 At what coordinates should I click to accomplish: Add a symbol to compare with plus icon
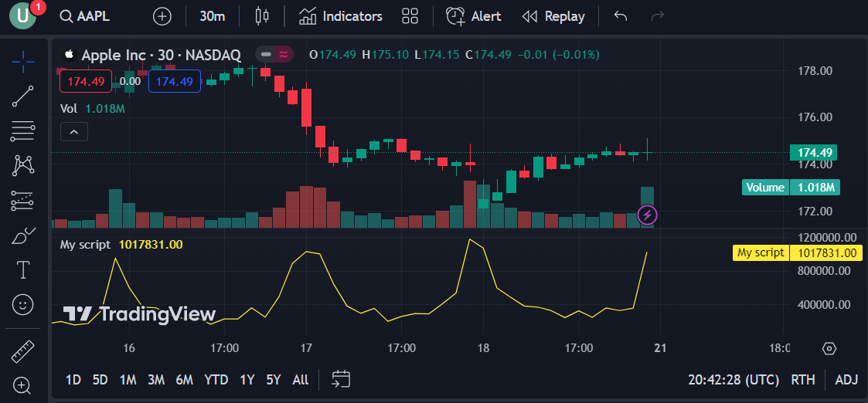tap(162, 16)
